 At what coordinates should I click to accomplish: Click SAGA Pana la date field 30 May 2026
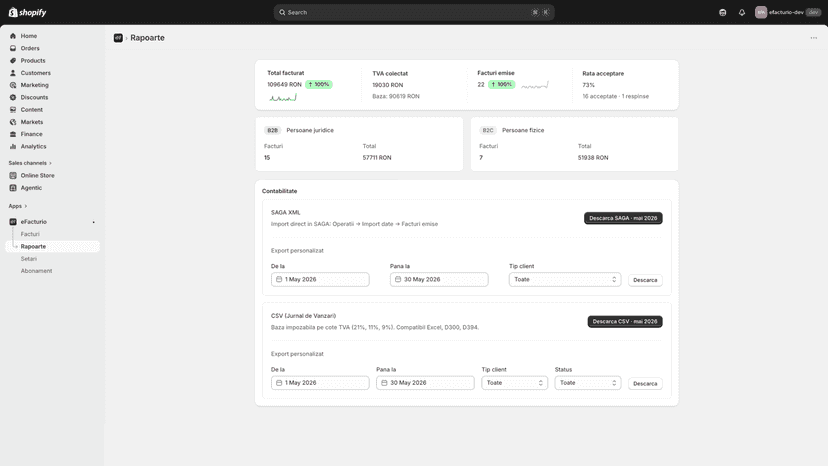coord(439,279)
